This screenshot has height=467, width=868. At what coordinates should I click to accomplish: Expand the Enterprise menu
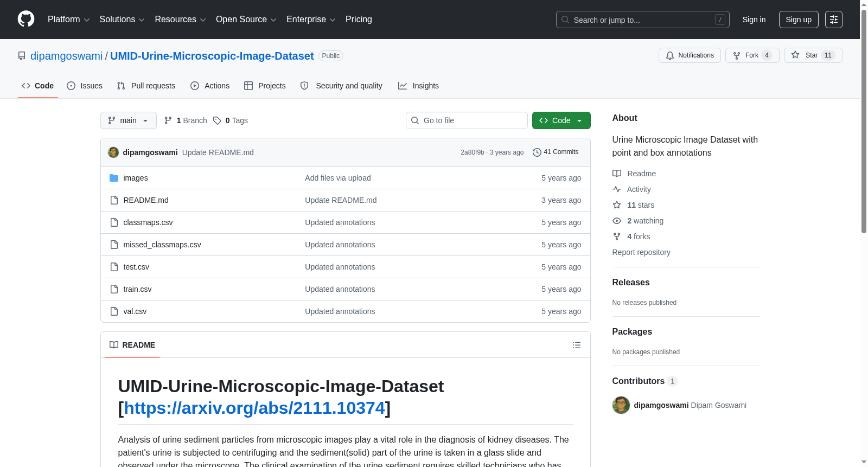[311, 20]
